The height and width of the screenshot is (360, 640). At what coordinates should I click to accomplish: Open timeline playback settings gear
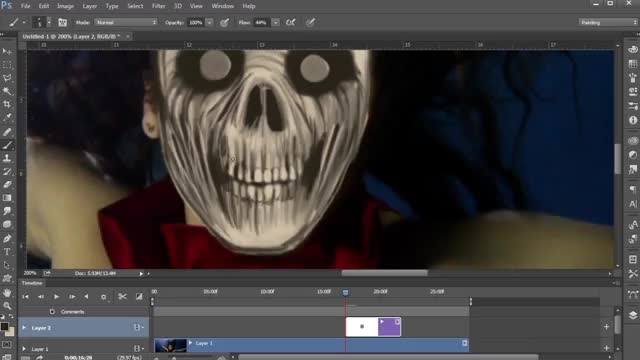coord(103,297)
